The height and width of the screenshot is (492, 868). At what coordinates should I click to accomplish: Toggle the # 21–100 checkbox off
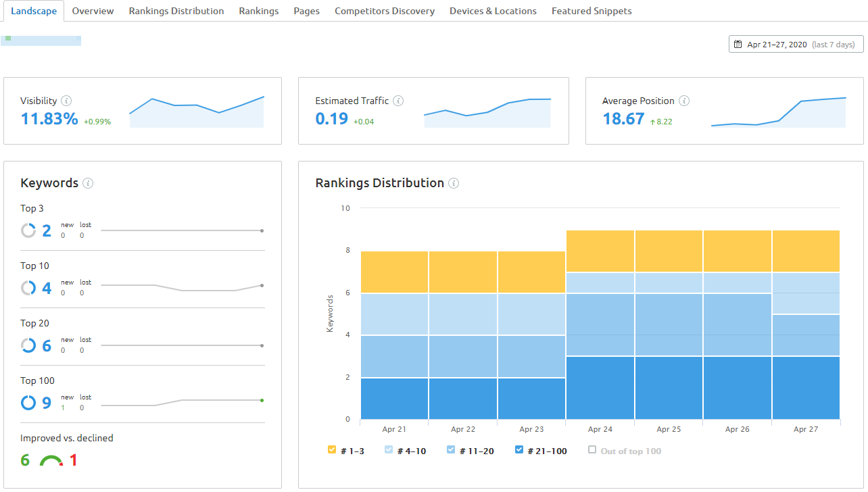pyautogui.click(x=519, y=449)
